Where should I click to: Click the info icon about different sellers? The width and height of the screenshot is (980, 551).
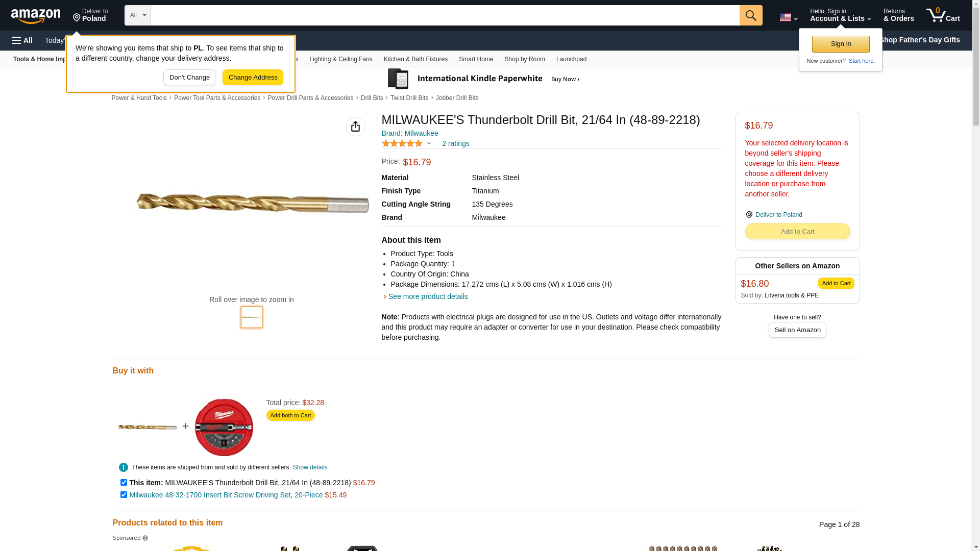pyautogui.click(x=124, y=467)
